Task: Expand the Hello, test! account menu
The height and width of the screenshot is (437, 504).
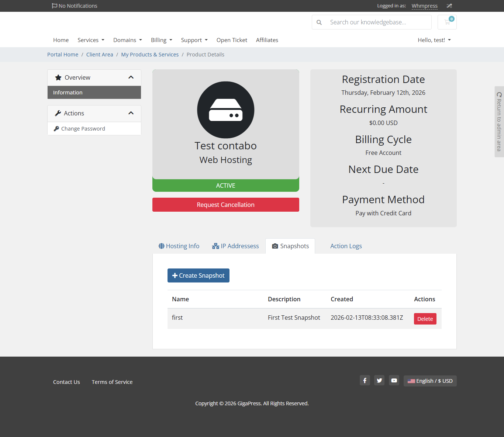Action: [434, 40]
